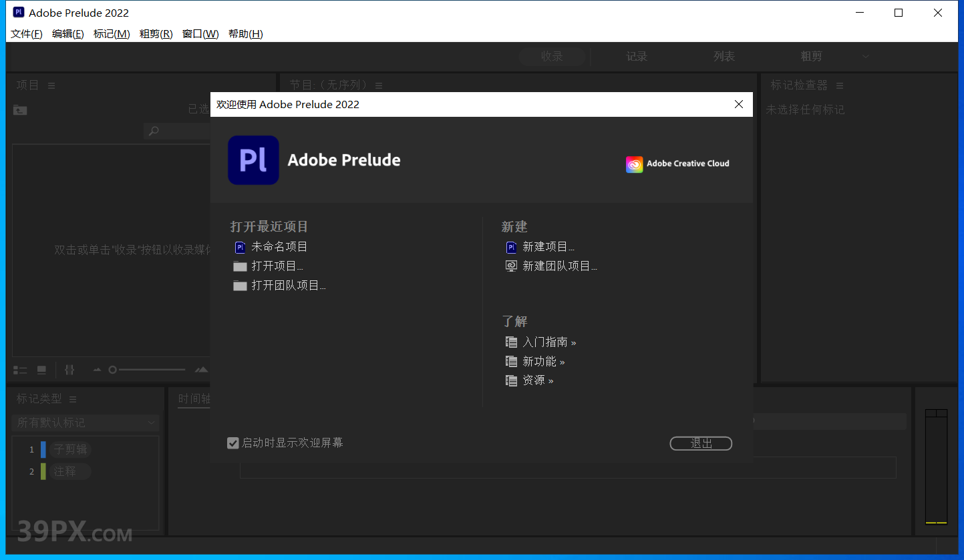The image size is (964, 560).
Task: Click the green color swatch beside 注释
Action: coord(43,472)
